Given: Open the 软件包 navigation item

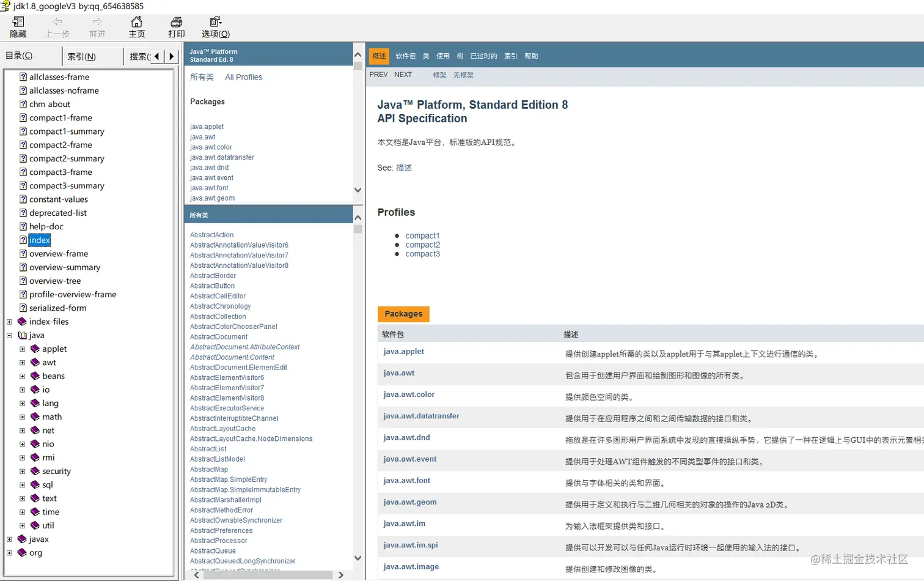Looking at the screenshot, I should (405, 56).
